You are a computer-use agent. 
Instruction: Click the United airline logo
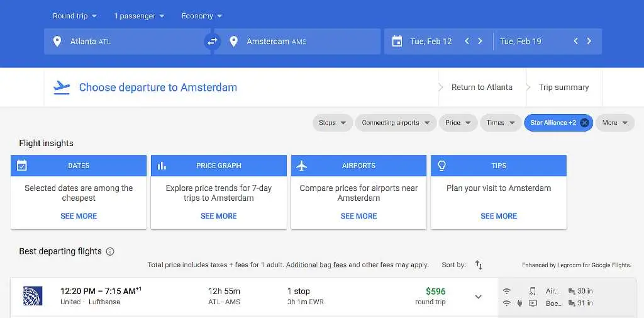(x=33, y=296)
